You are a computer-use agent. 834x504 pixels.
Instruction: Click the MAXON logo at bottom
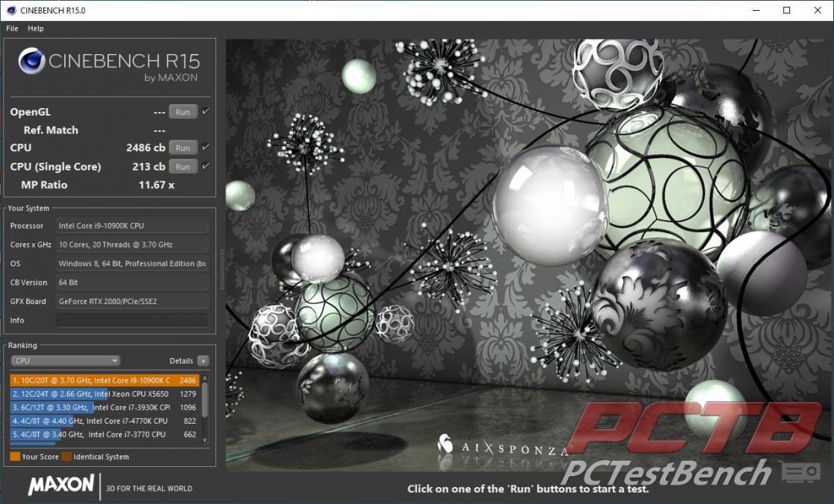(61, 485)
